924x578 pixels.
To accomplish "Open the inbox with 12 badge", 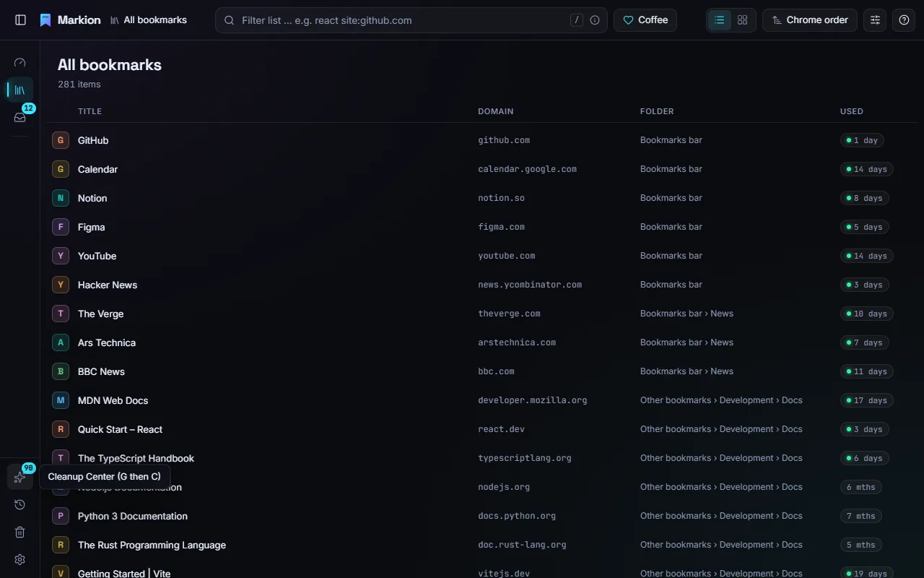I will click(x=20, y=117).
